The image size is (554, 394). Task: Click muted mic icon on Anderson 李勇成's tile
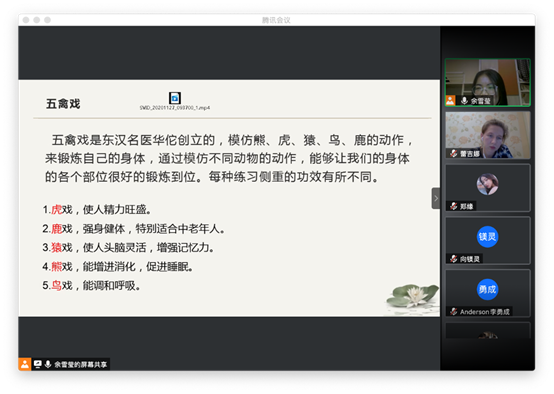point(454,311)
